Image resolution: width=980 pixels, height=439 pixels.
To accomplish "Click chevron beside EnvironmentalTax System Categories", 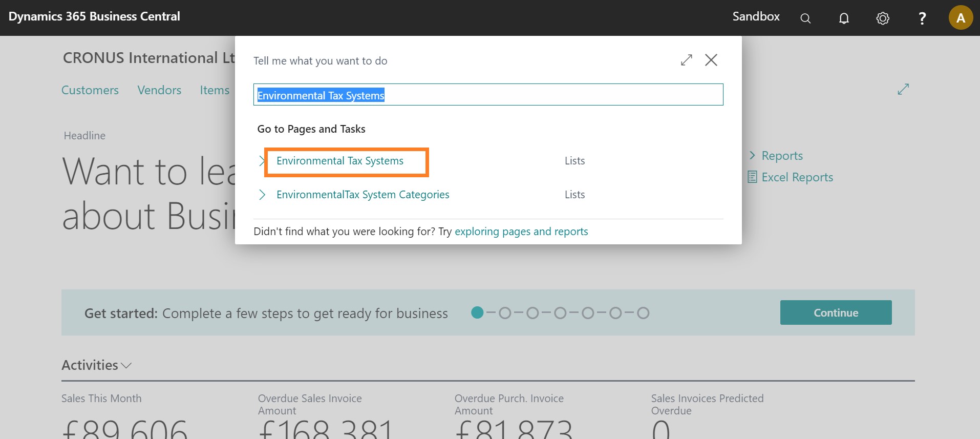I will [262, 195].
